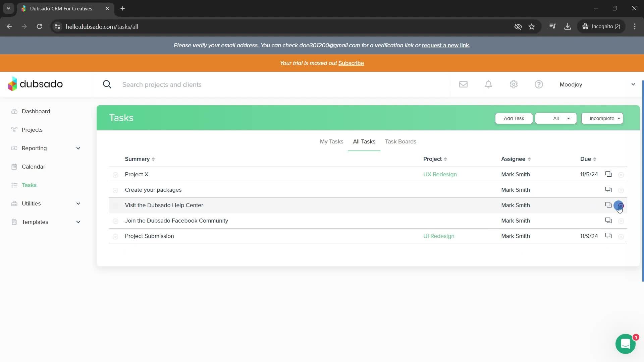The height and width of the screenshot is (362, 644).
Task: Open the Intercom chat bubble
Action: pyautogui.click(x=625, y=344)
